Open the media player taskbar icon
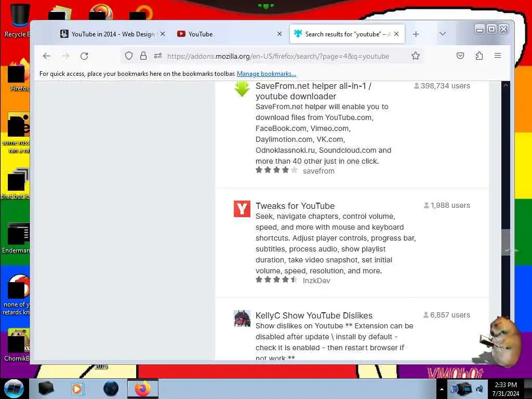 [x=77, y=389]
